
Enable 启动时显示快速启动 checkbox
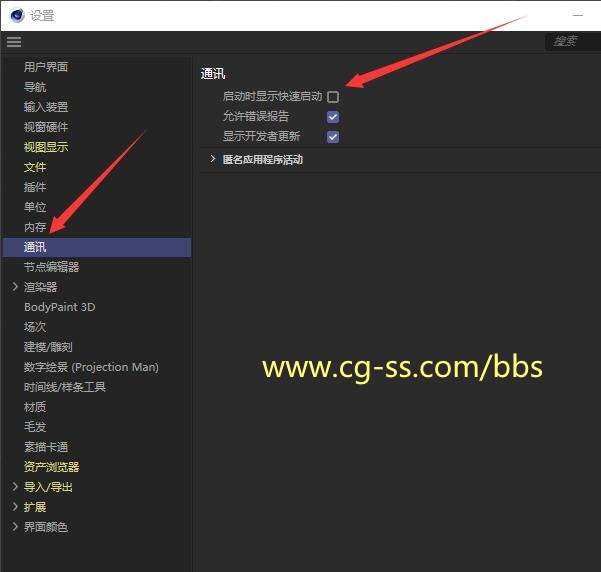pos(333,97)
